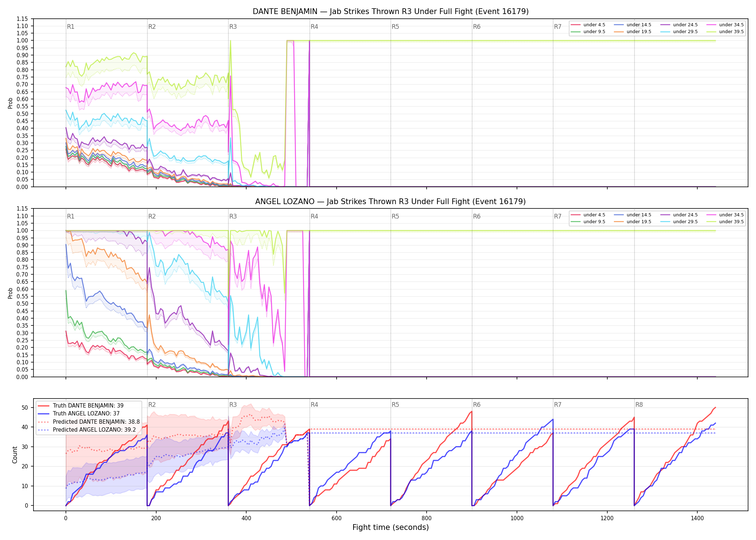This screenshot has width=756, height=540.
Task: Click the R5 round label in the ANGEL LOZANO chart
Action: (395, 216)
